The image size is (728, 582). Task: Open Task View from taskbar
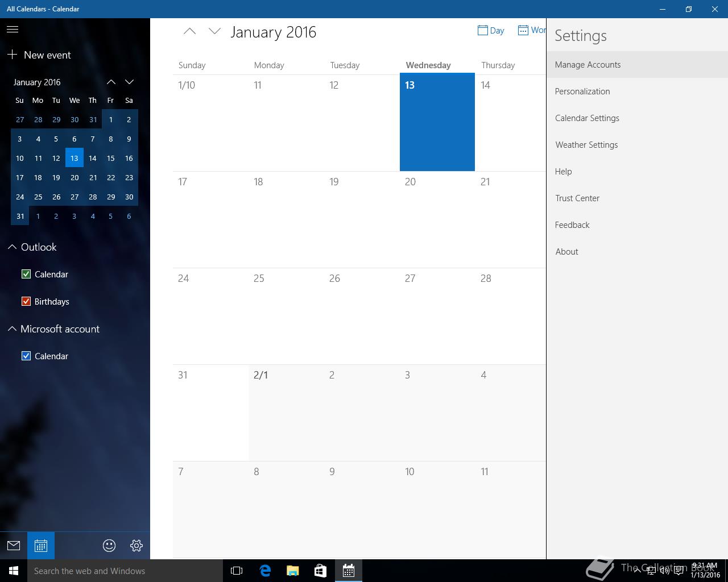pos(237,571)
